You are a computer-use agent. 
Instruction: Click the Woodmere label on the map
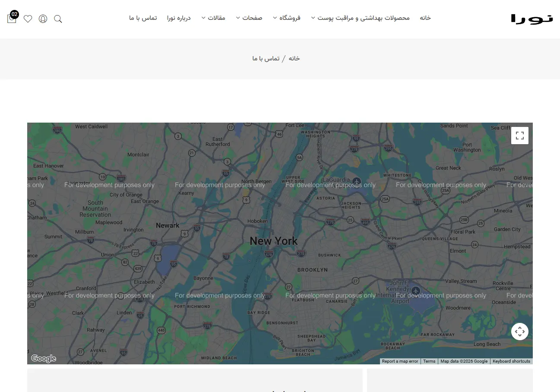pyautogui.click(x=458, y=308)
